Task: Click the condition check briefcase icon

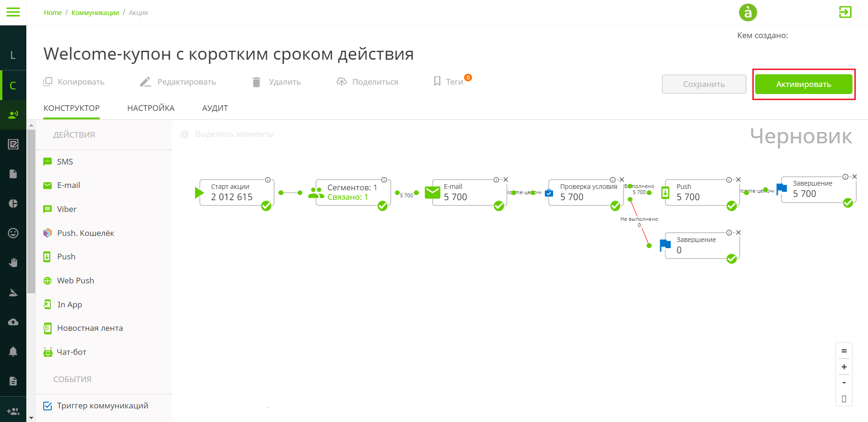Action: [549, 193]
